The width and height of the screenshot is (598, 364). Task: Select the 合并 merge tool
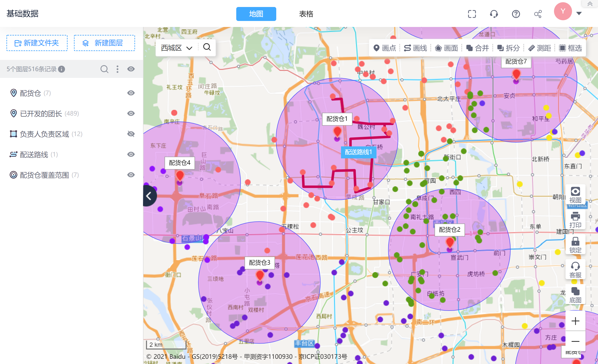478,48
